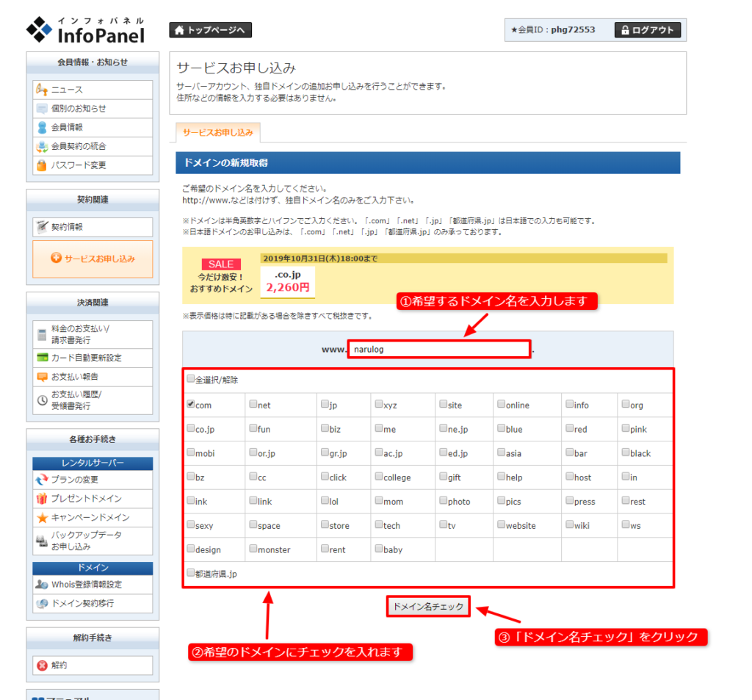Enable the co.jp domain checkbox
The width and height of the screenshot is (752, 700).
click(191, 428)
